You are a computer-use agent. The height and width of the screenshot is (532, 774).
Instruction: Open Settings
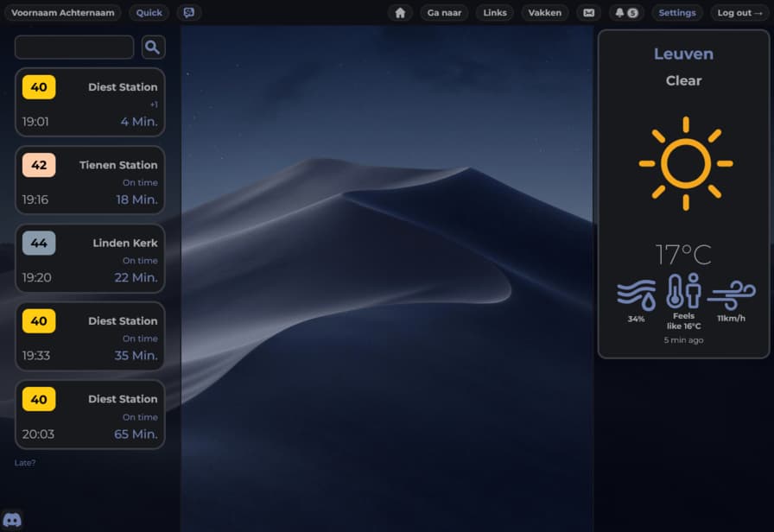point(677,13)
